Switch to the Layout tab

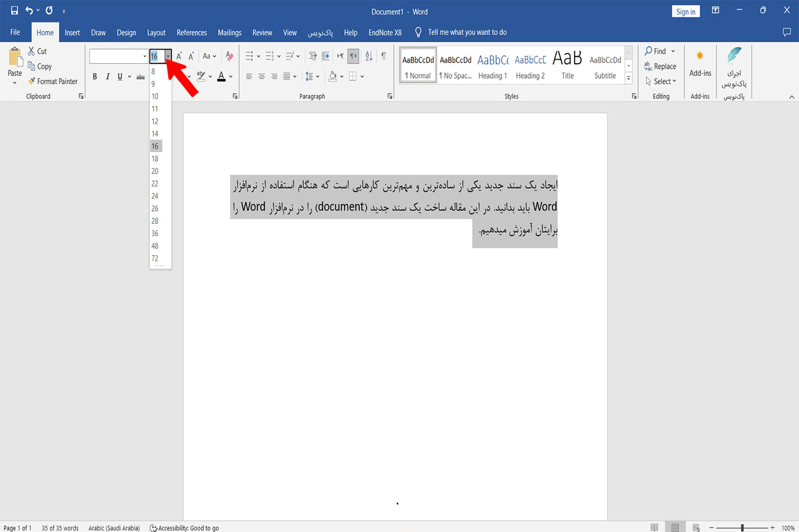tap(156, 32)
